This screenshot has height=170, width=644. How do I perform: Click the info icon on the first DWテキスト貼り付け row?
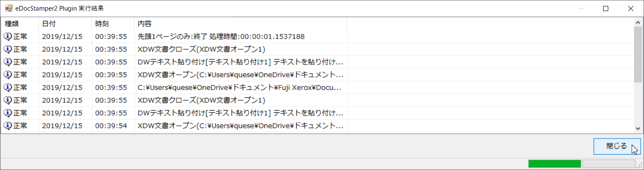click(8, 62)
